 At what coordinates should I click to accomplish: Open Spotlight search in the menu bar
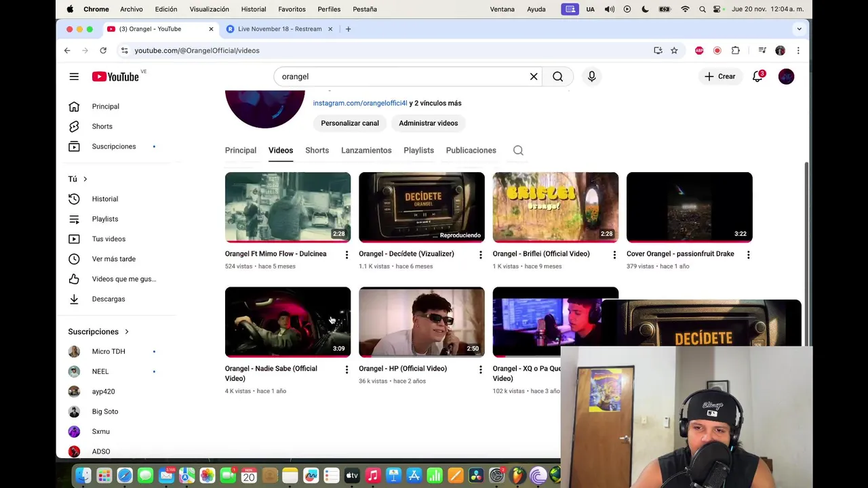click(703, 9)
